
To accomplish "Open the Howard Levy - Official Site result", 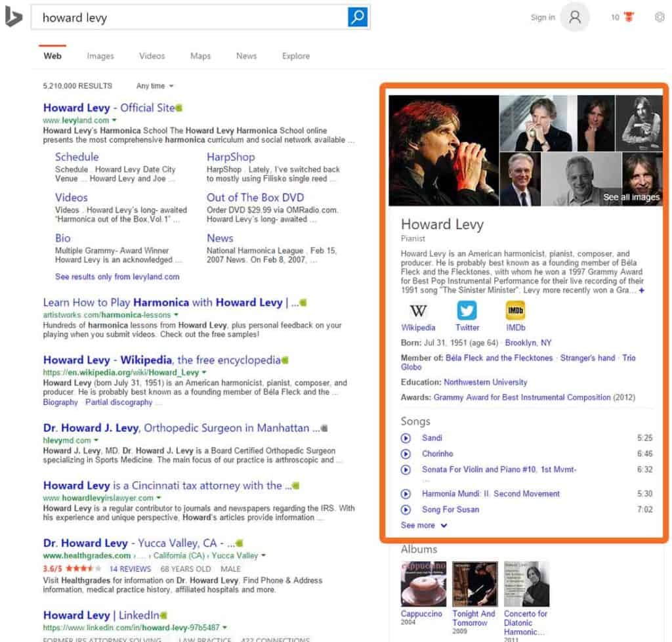I will [x=109, y=108].
